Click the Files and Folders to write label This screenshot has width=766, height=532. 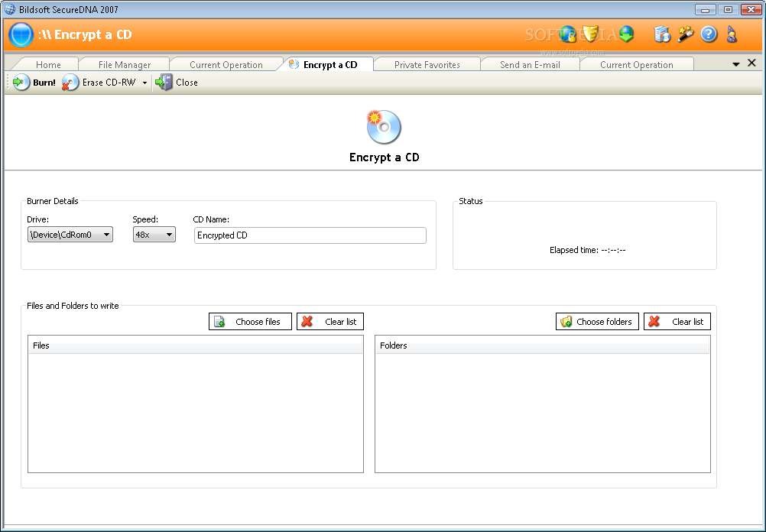click(73, 306)
